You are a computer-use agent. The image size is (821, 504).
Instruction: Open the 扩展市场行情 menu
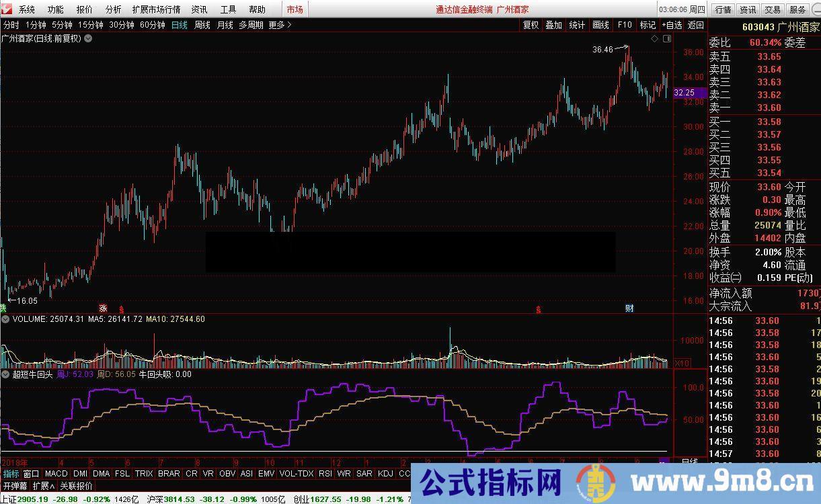pos(156,9)
